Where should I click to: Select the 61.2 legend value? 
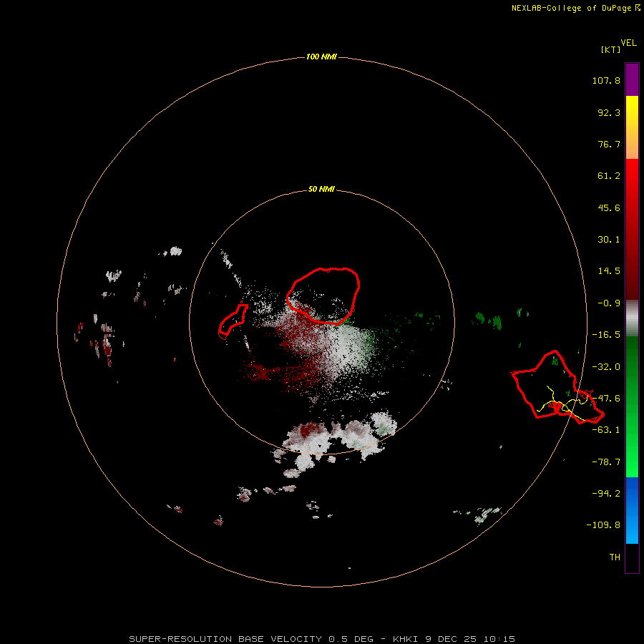point(609,176)
